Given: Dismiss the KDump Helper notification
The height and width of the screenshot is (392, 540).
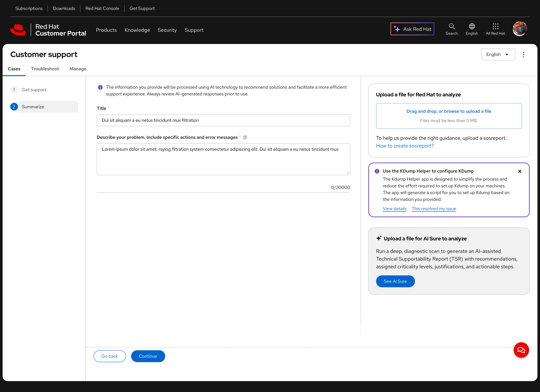Looking at the screenshot, I should tap(520, 171).
